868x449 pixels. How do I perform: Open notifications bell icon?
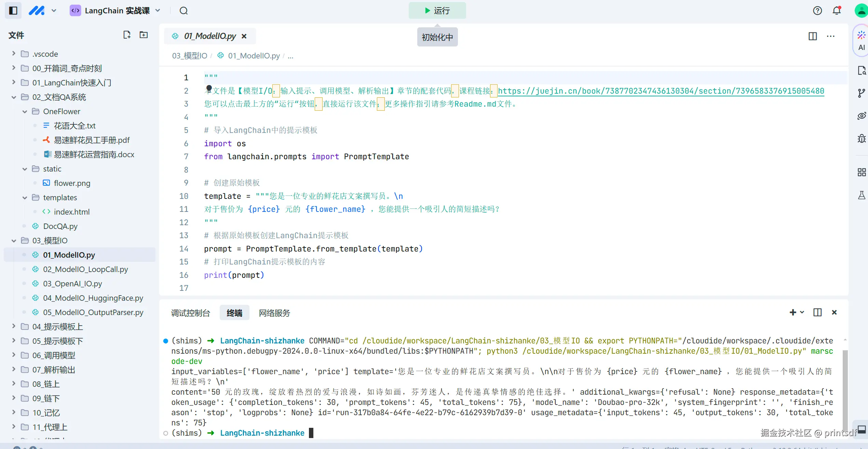[837, 11]
